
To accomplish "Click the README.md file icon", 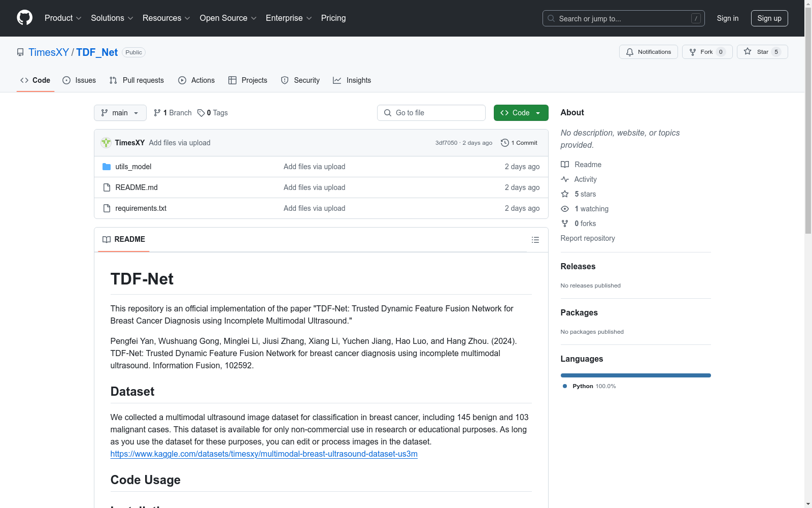I will pos(107,187).
